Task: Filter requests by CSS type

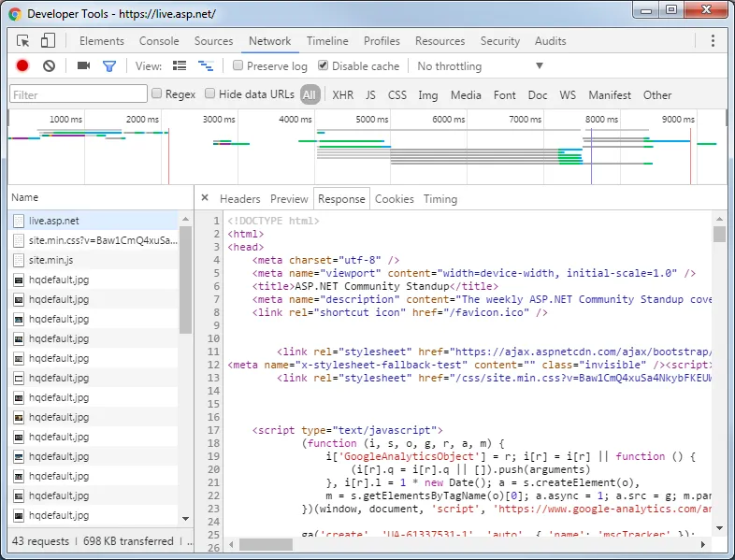Action: 397,95
